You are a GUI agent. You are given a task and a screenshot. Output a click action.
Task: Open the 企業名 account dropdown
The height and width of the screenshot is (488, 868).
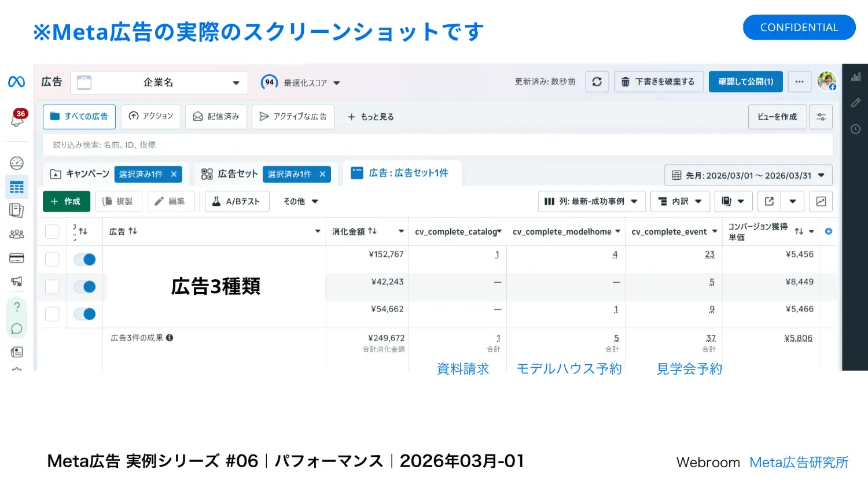tap(159, 83)
